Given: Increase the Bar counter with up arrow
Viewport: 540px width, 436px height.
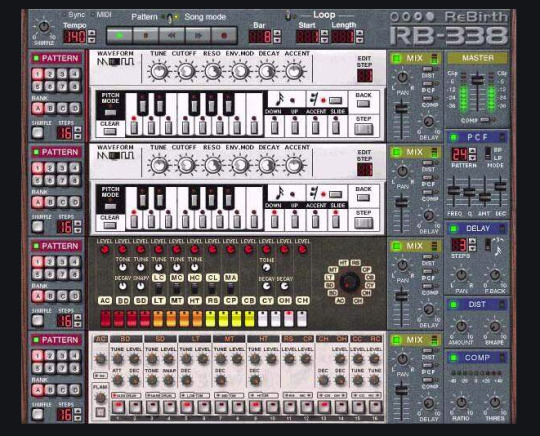Looking at the screenshot, I should (x=277, y=33).
